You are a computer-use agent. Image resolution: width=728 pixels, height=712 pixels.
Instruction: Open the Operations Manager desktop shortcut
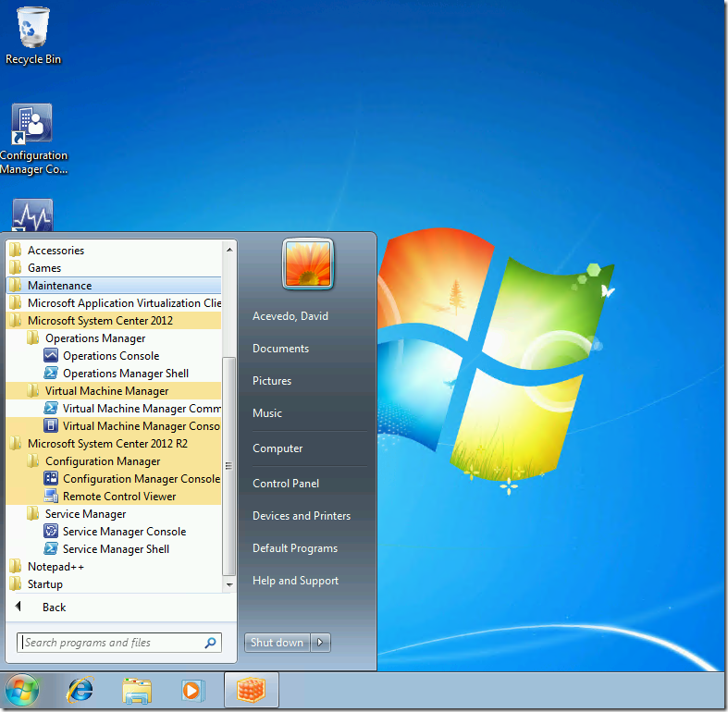(32, 215)
